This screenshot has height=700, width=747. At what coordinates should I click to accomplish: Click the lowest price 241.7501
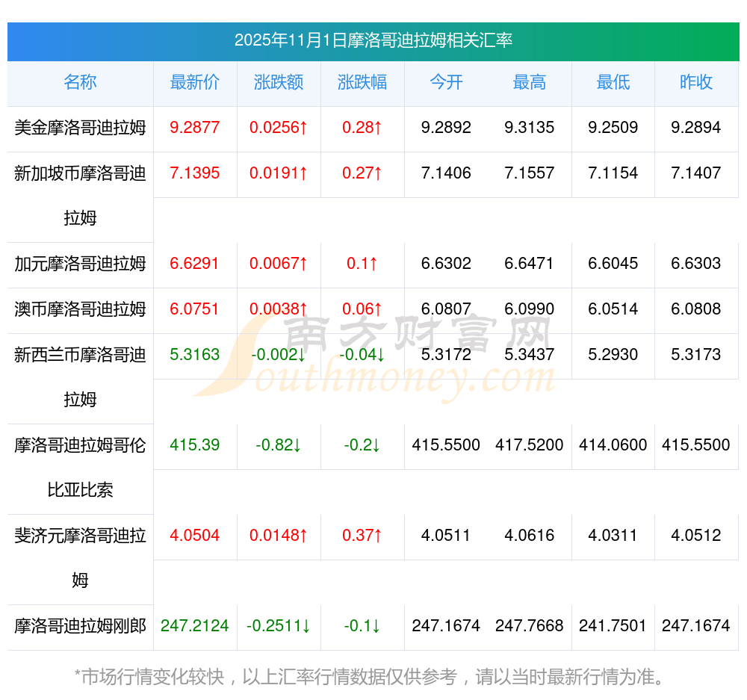pyautogui.click(x=613, y=626)
